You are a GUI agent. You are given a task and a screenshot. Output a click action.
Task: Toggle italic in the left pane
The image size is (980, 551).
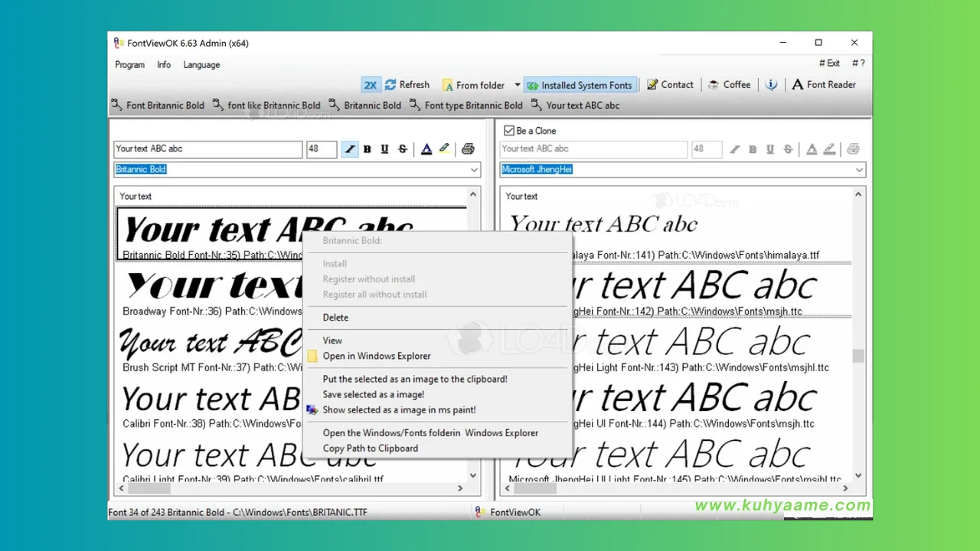350,149
